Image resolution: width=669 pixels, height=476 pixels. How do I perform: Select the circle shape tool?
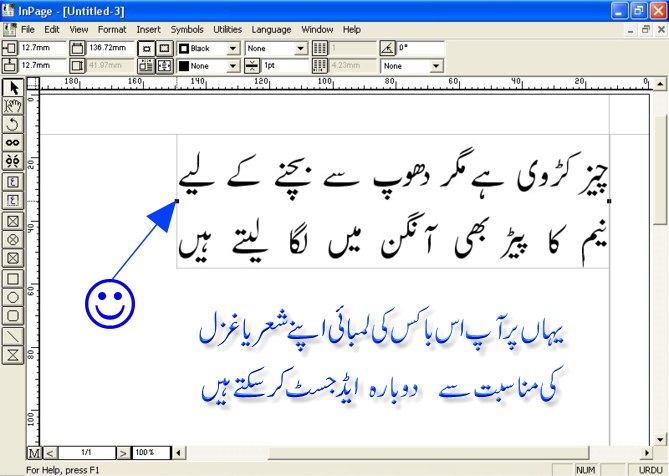click(14, 297)
